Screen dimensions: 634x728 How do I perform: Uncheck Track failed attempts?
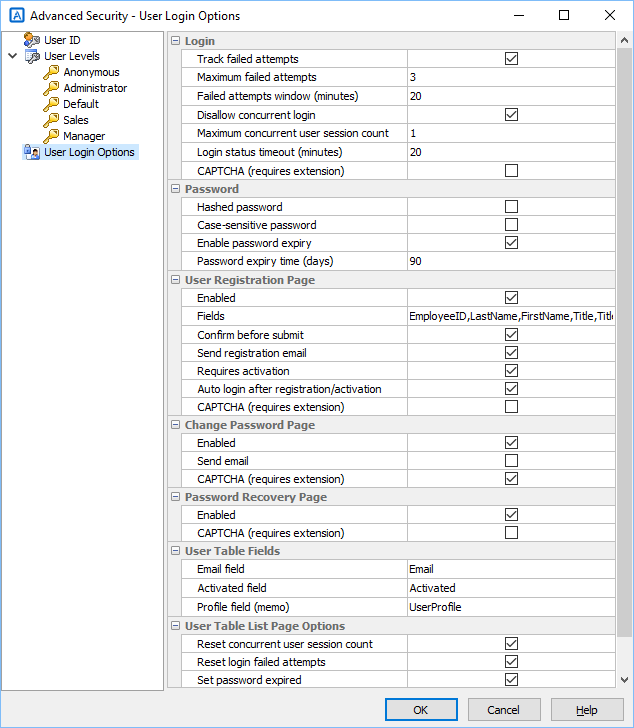pos(511,58)
